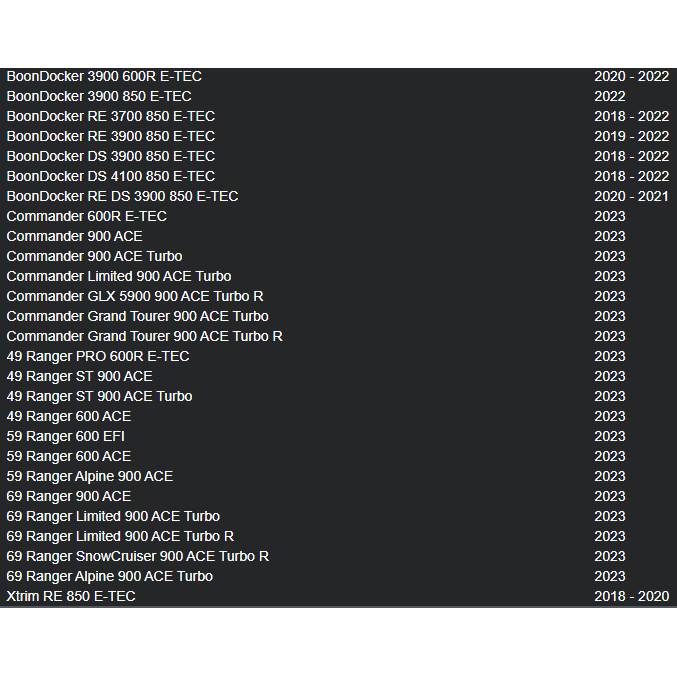Select 69 Ranger Alpine 900 ACE Turbo

click(110, 576)
